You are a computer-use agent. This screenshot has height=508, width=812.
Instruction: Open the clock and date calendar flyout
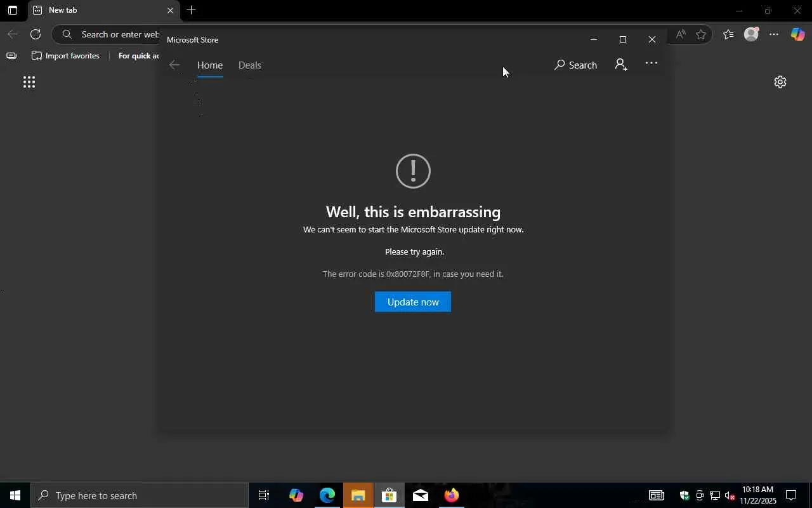pyautogui.click(x=758, y=495)
